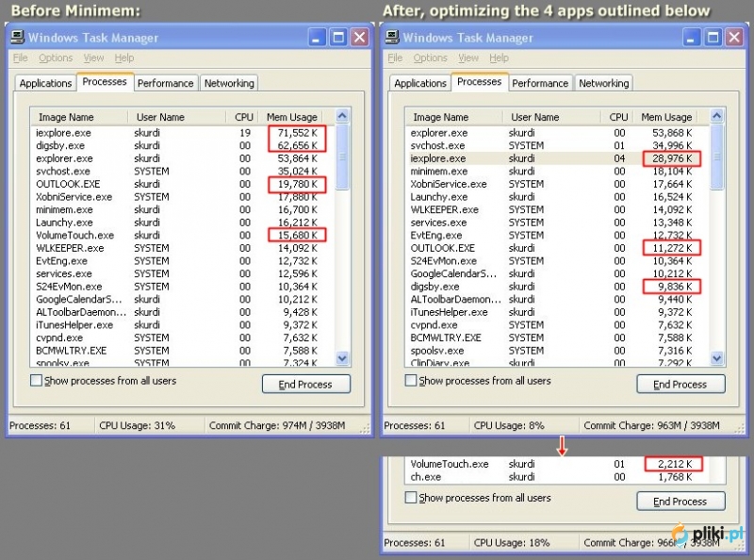The image size is (754, 560).
Task: Click End Process in the After window above 'CPU Usage: 8%'
Action: coord(680,384)
